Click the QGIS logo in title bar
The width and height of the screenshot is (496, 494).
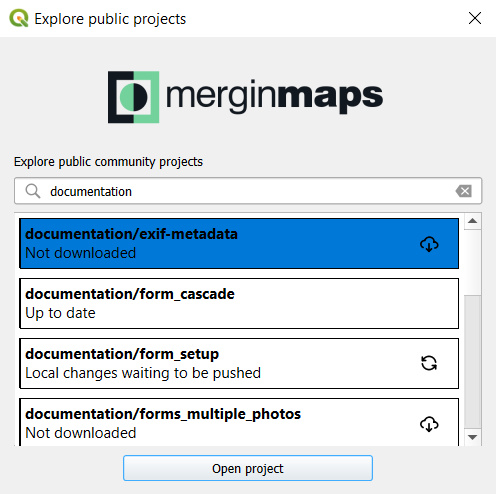click(x=19, y=18)
